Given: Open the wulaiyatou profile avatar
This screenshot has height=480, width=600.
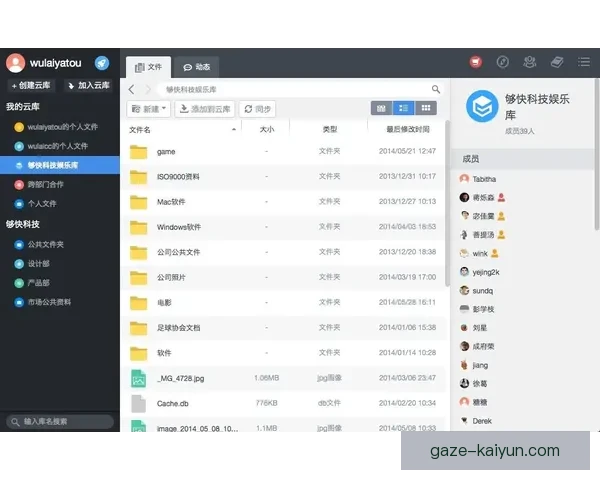Looking at the screenshot, I should tap(15, 63).
